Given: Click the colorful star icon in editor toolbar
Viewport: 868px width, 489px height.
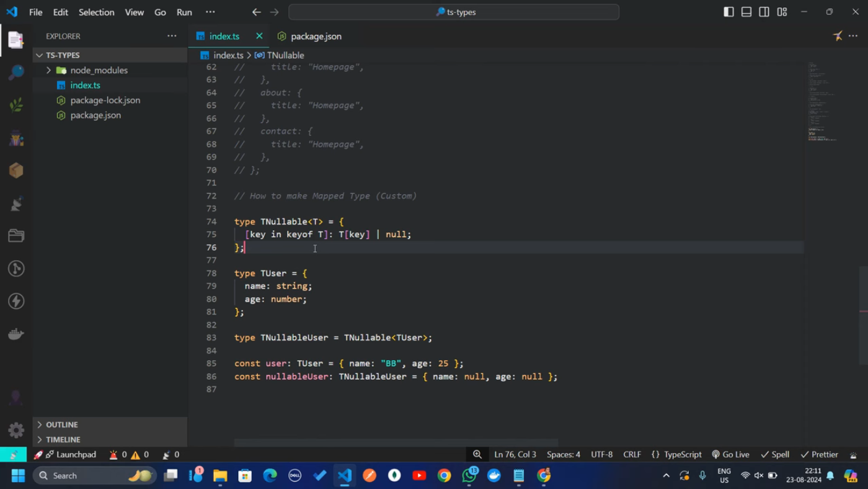Looking at the screenshot, I should pyautogui.click(x=838, y=36).
